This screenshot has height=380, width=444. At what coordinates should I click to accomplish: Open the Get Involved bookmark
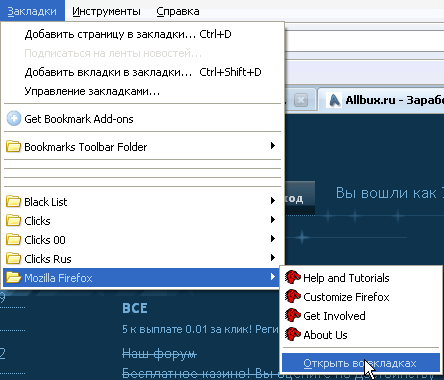[334, 316]
